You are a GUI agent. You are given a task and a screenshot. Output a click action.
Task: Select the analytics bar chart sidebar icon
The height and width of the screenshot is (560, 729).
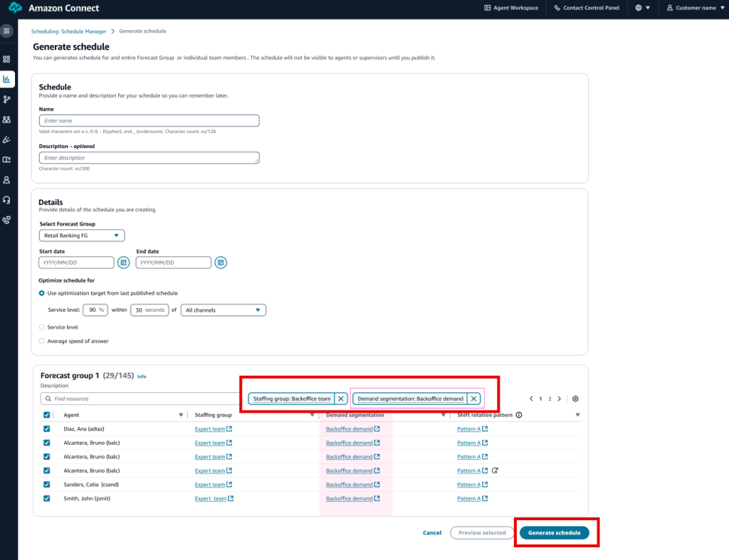click(x=6, y=79)
